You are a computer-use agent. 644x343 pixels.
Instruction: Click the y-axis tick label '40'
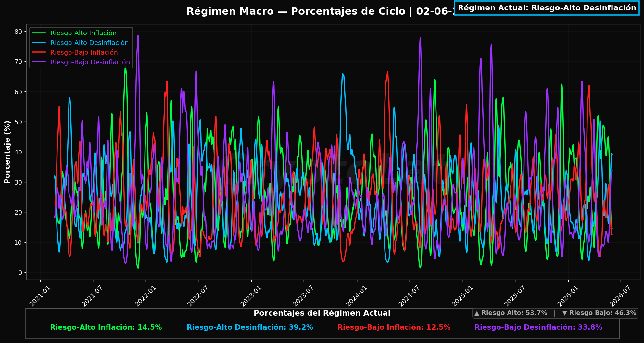(18, 152)
